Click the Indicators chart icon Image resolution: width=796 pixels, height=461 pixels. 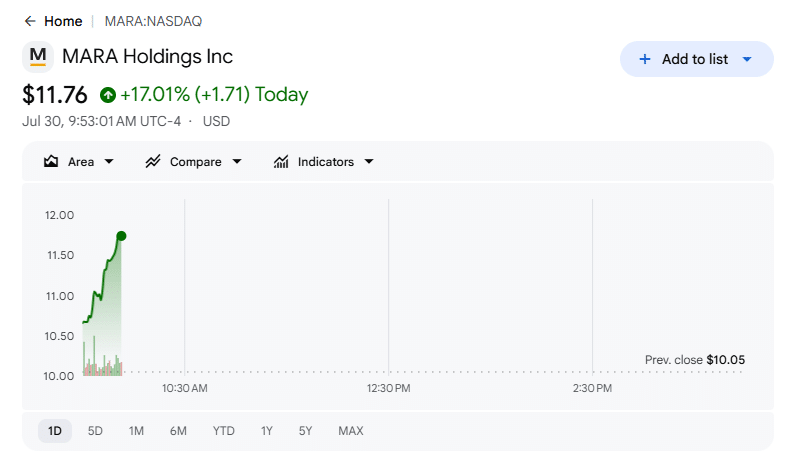pos(281,161)
